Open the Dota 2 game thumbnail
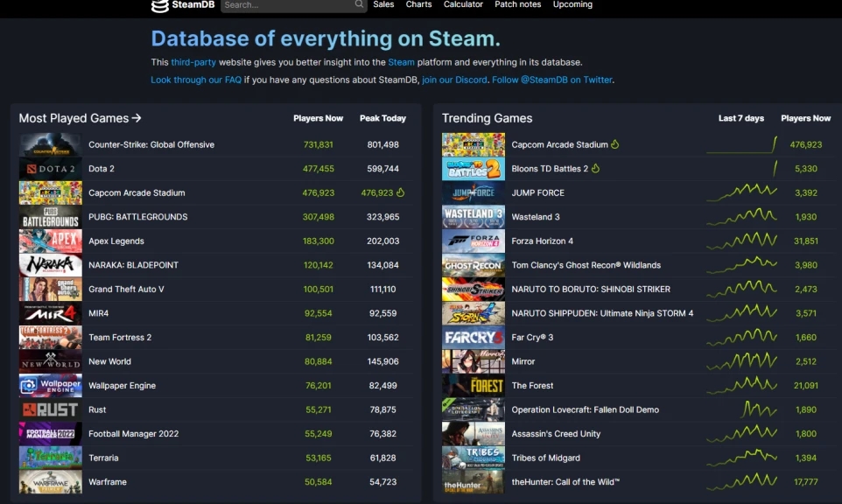 [x=51, y=169]
